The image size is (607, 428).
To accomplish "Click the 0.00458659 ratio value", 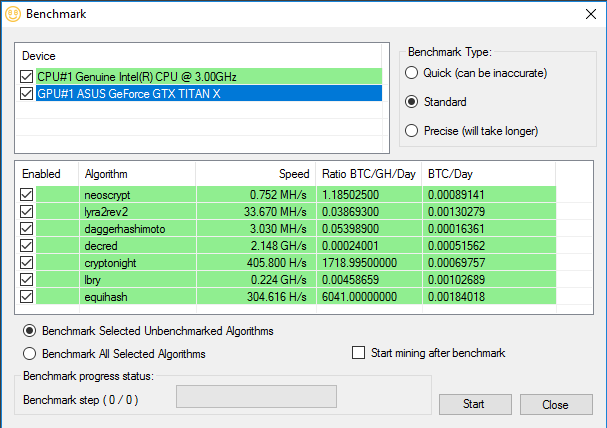I will pyautogui.click(x=350, y=280).
